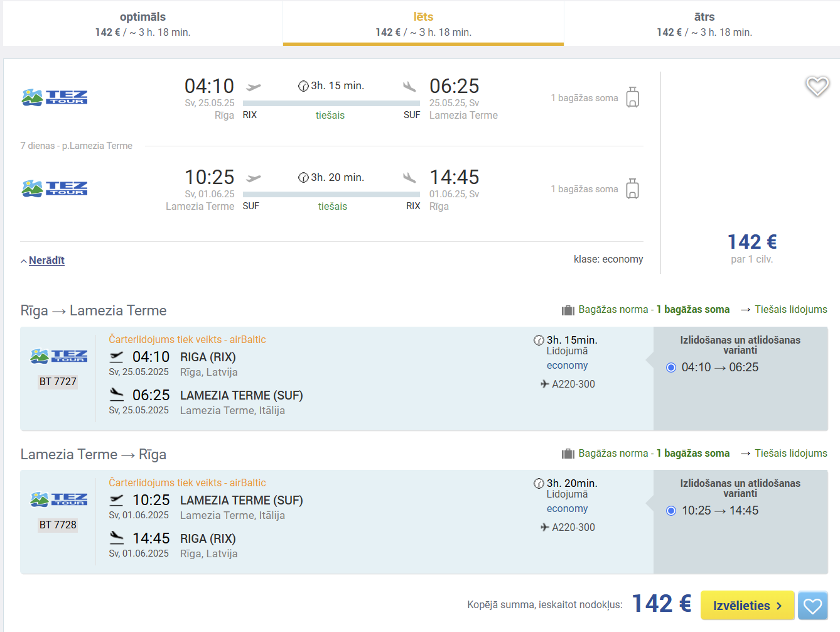Screen dimensions: 840x632
Task: Click TEZ Tour logo above BT 7728
Action: click(58, 499)
